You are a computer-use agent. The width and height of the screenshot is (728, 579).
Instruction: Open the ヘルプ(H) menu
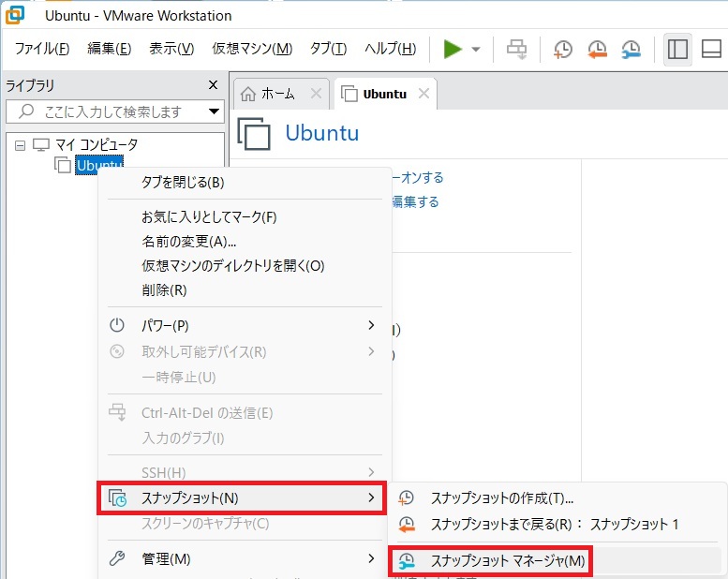390,49
